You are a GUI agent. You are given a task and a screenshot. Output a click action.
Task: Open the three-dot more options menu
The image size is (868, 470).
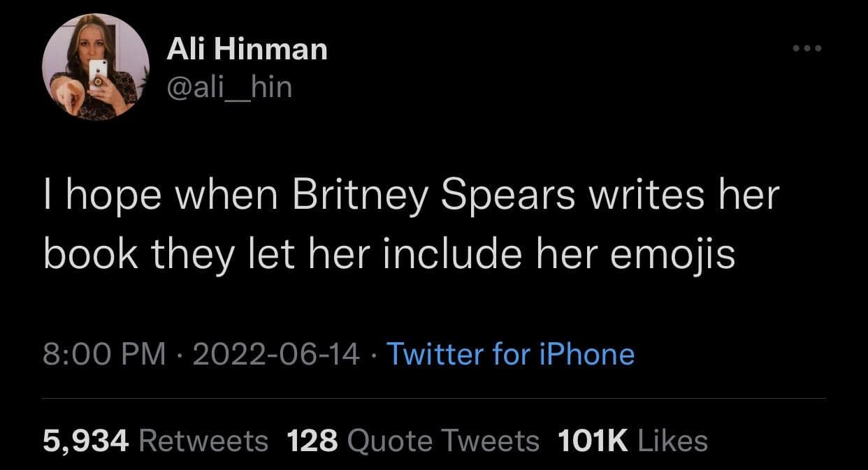(808, 49)
